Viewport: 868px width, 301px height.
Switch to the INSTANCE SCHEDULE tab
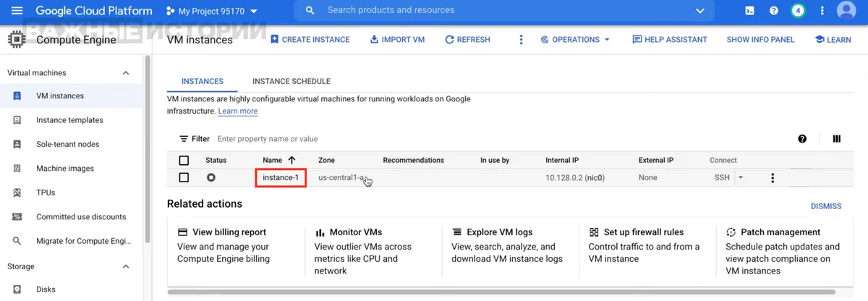(292, 81)
